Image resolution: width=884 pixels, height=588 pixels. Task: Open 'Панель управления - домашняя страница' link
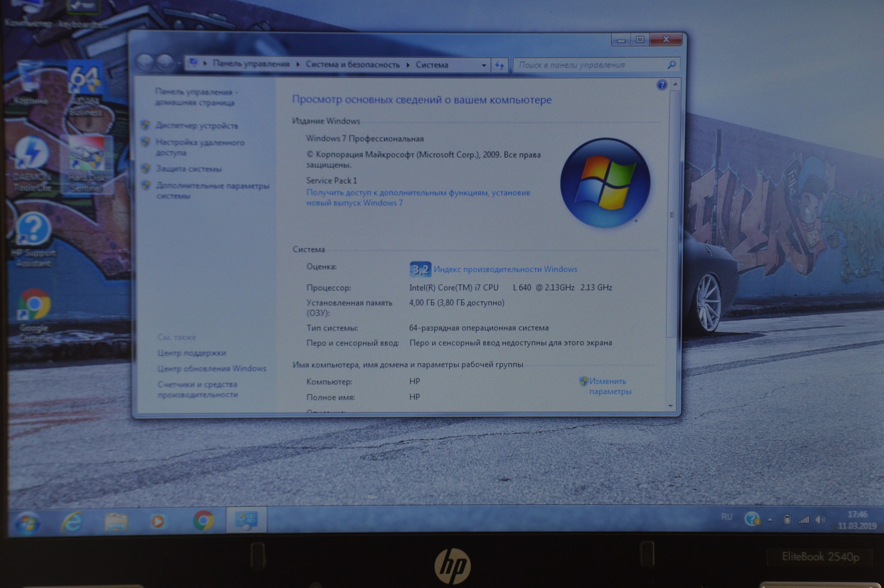point(195,97)
